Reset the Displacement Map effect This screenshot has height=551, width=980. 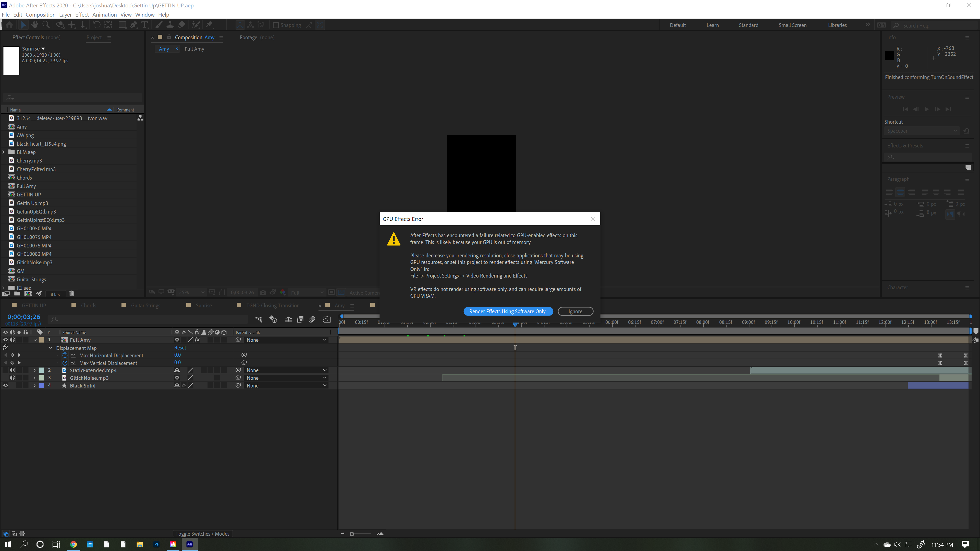[x=180, y=347]
